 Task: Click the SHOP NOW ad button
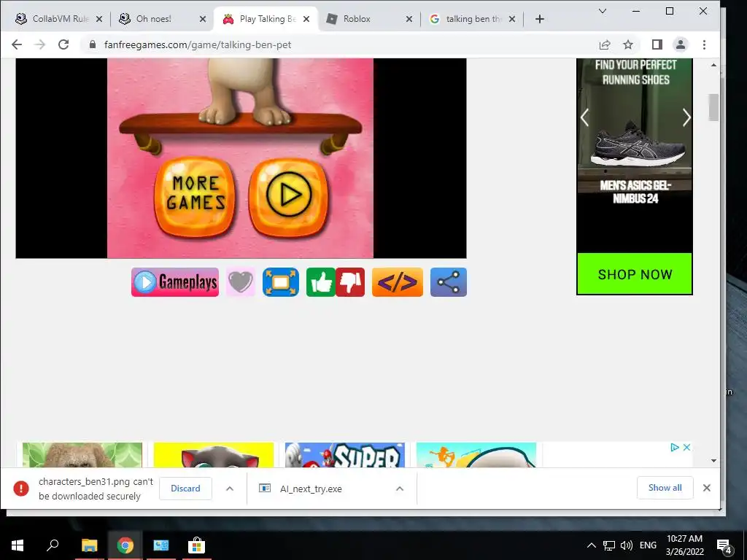click(x=635, y=274)
